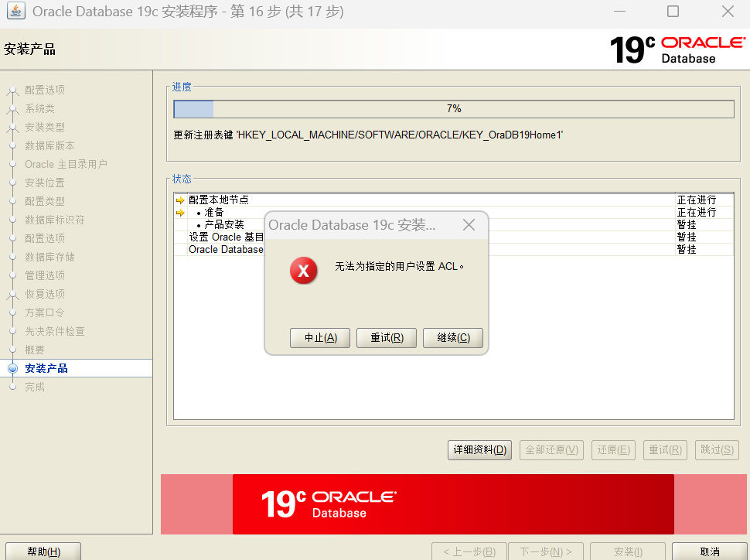
Task: Click the 7% progress bar
Action: coord(454,108)
